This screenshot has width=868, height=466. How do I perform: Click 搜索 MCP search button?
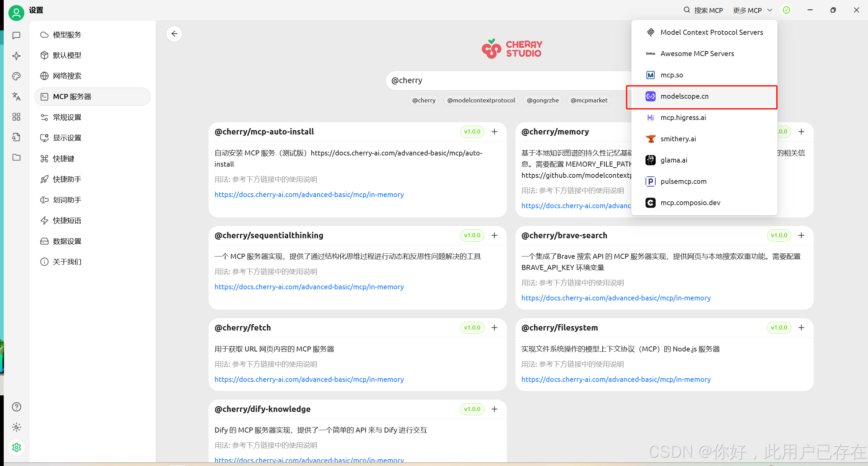pos(703,10)
